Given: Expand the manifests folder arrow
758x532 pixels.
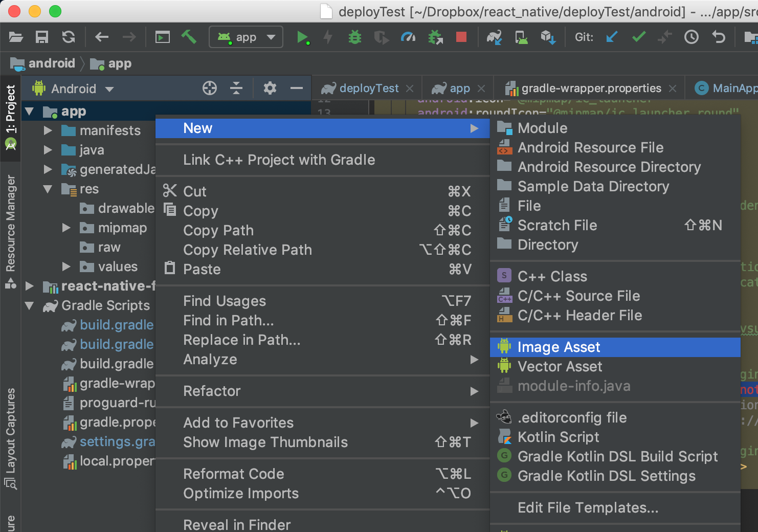Looking at the screenshot, I should point(48,130).
